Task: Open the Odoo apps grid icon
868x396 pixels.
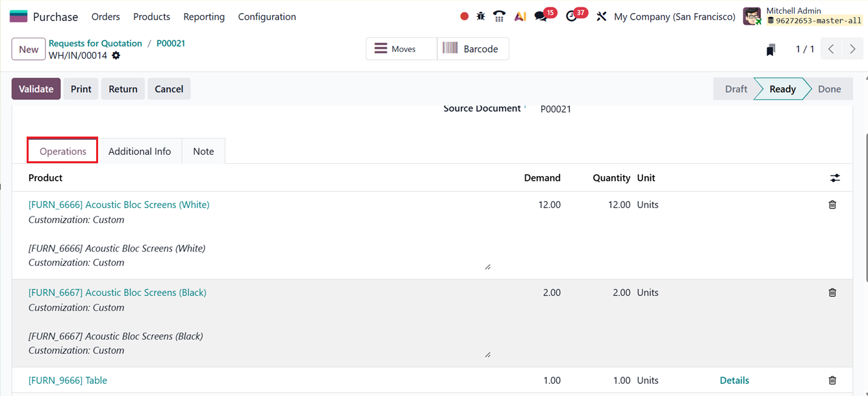Action: pyautogui.click(x=19, y=14)
